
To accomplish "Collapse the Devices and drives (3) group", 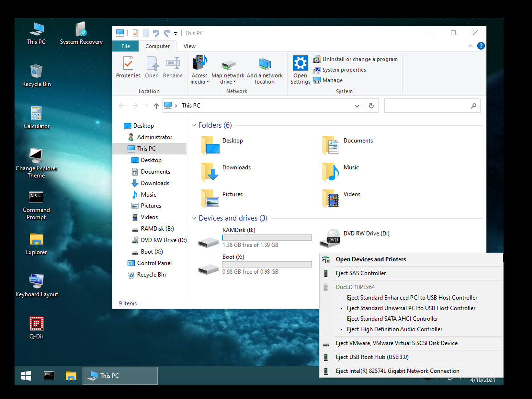I will 194,218.
